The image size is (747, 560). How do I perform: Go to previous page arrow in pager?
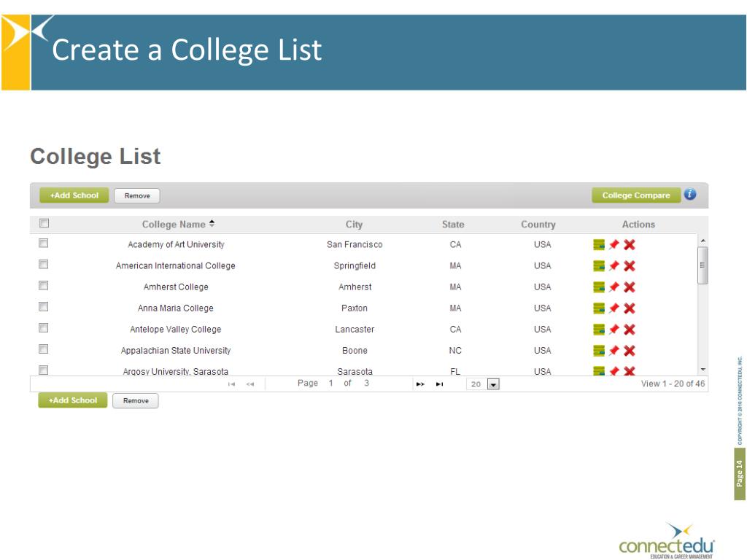point(250,384)
